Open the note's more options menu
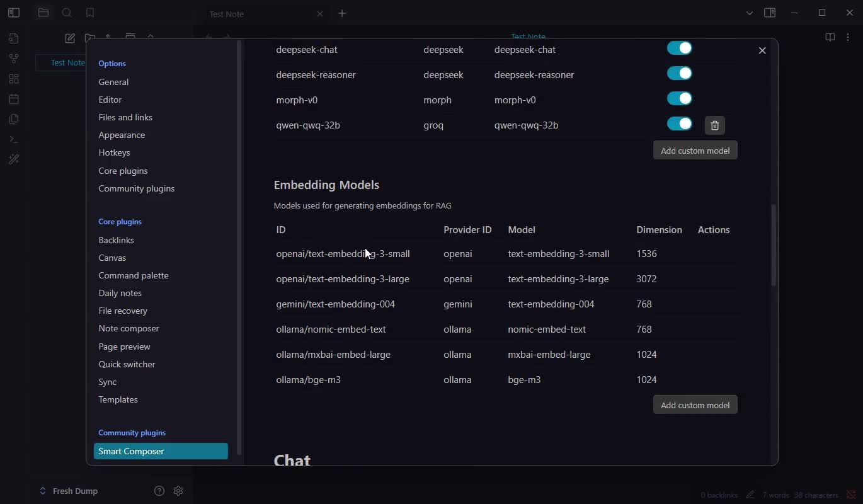The width and height of the screenshot is (863, 504). pyautogui.click(x=848, y=37)
